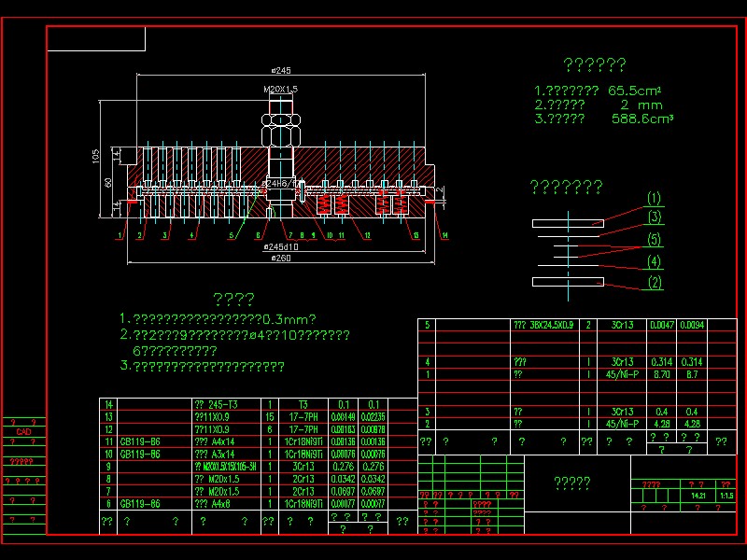Select part balloon number 1
747x560 pixels.
click(x=119, y=235)
